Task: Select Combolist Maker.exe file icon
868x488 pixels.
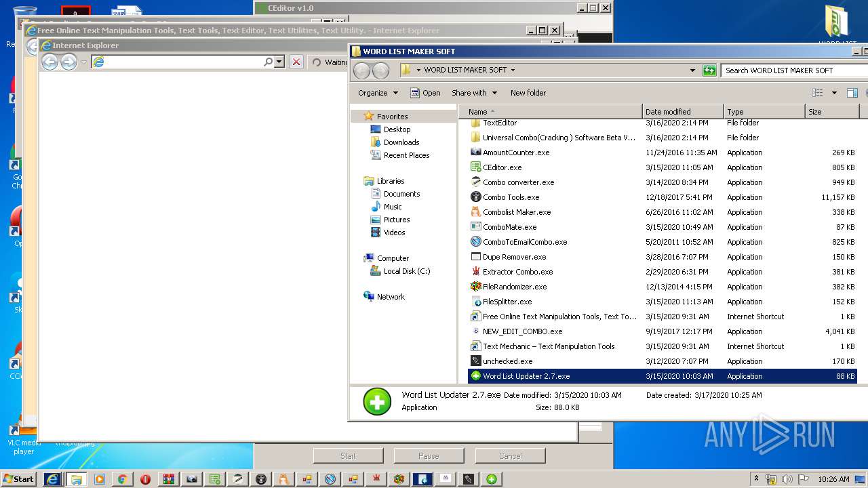Action: (x=475, y=212)
